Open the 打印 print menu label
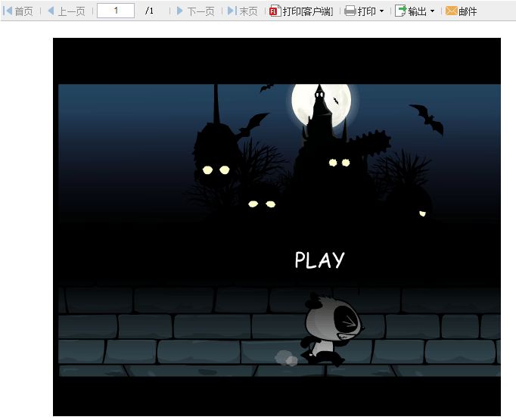The width and height of the screenshot is (516, 420). point(367,11)
